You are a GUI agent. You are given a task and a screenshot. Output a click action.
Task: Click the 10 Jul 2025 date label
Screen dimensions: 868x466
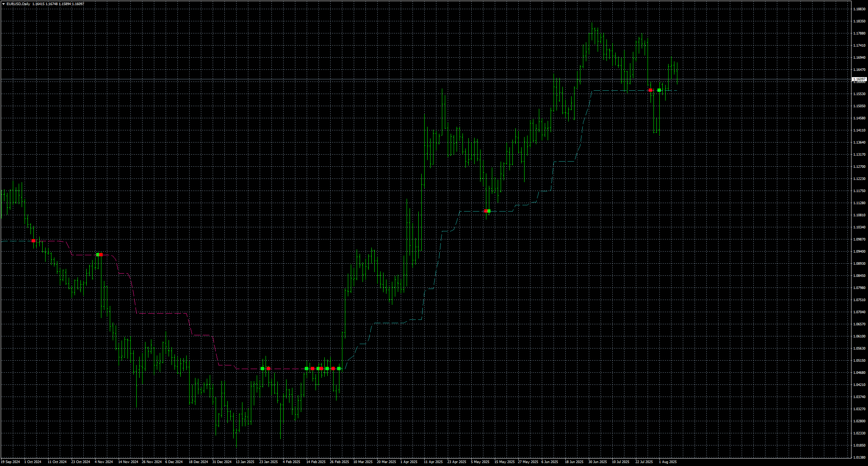[620, 462]
